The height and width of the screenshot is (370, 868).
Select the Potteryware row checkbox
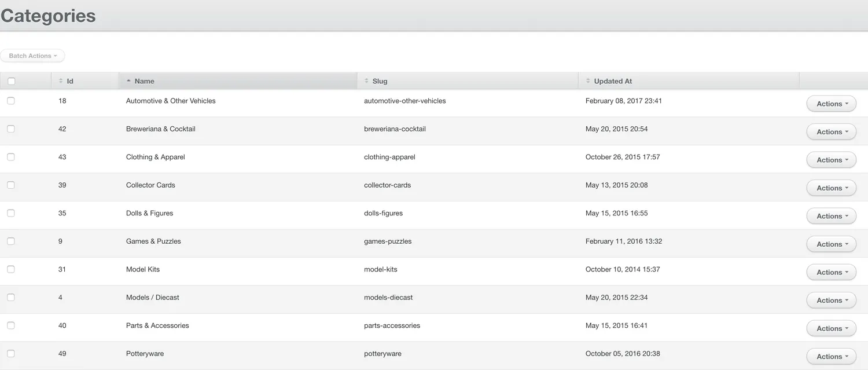click(11, 354)
